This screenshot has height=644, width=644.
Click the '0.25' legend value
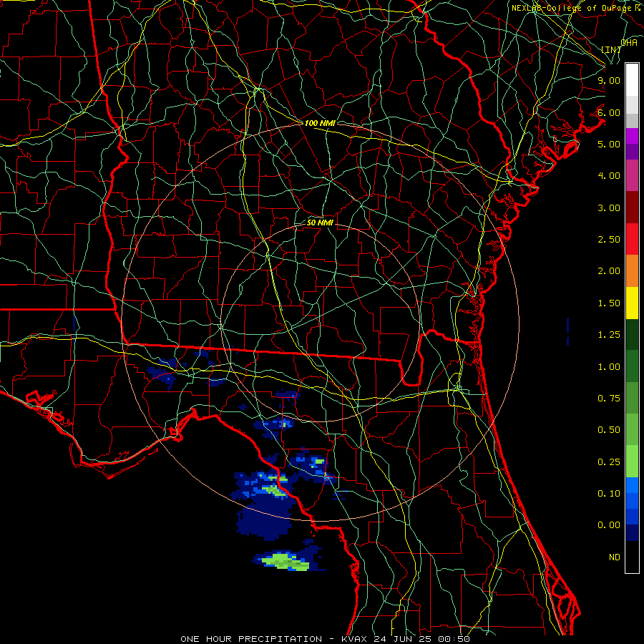609,462
